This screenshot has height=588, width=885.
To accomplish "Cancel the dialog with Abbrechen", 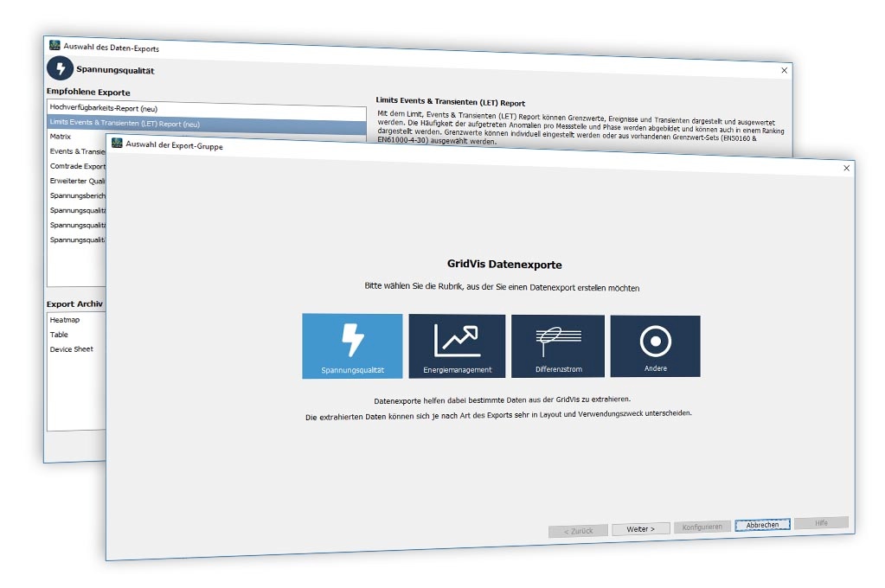I will tap(762, 525).
